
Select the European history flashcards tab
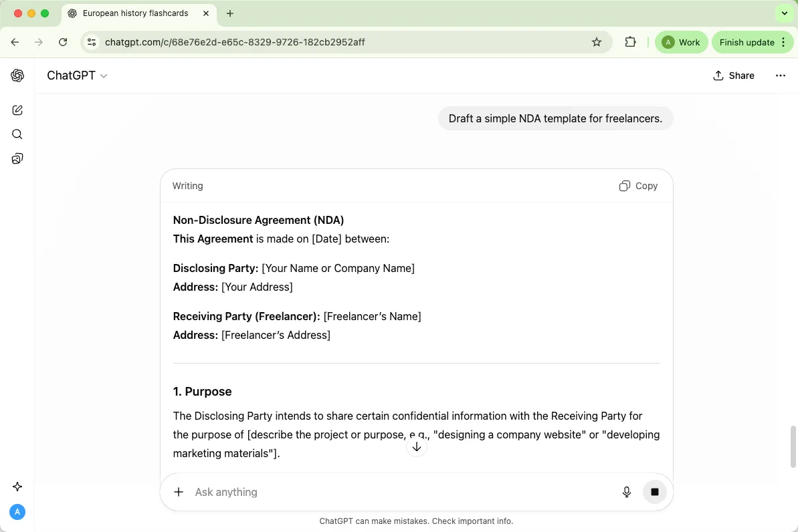[x=136, y=13]
